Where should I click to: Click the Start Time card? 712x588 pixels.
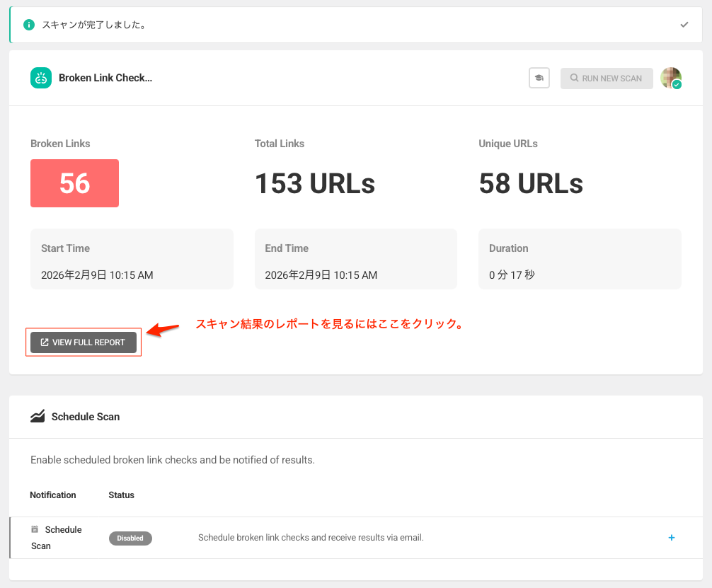click(x=132, y=259)
